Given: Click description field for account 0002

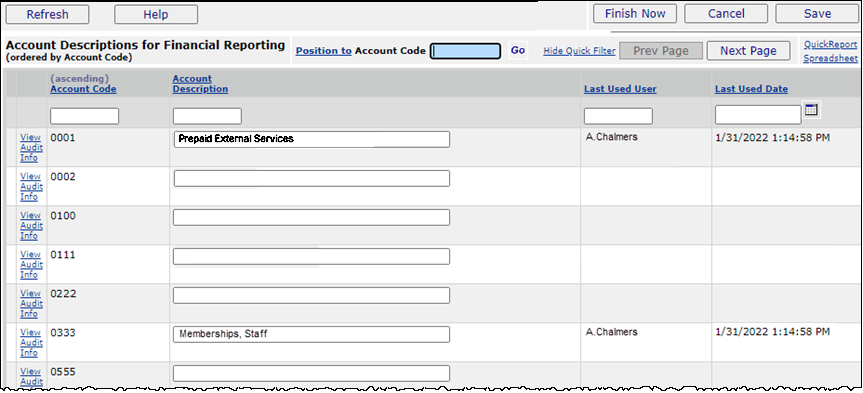Looking at the screenshot, I should click(311, 178).
